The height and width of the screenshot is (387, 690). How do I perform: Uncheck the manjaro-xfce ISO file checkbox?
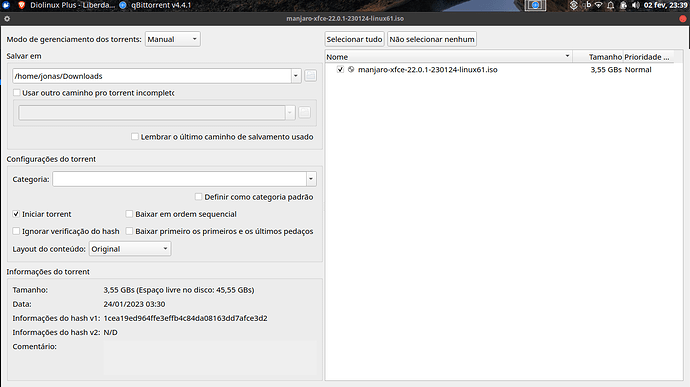[340, 70]
